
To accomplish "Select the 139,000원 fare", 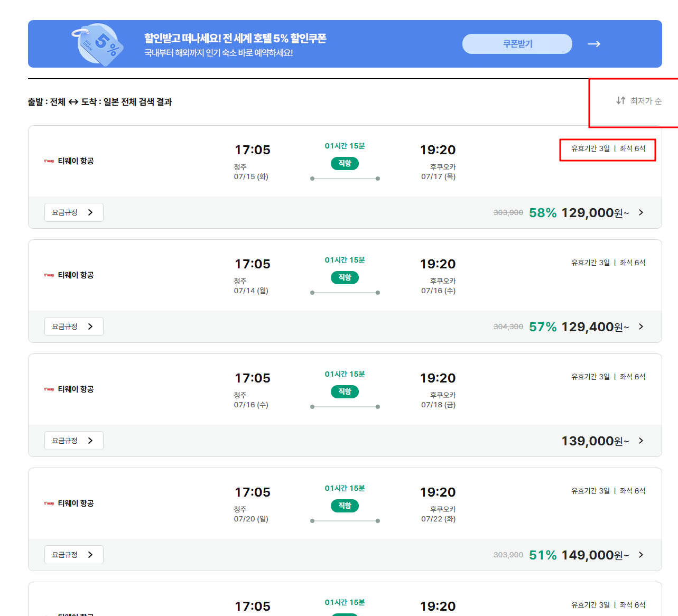I will 595,441.
